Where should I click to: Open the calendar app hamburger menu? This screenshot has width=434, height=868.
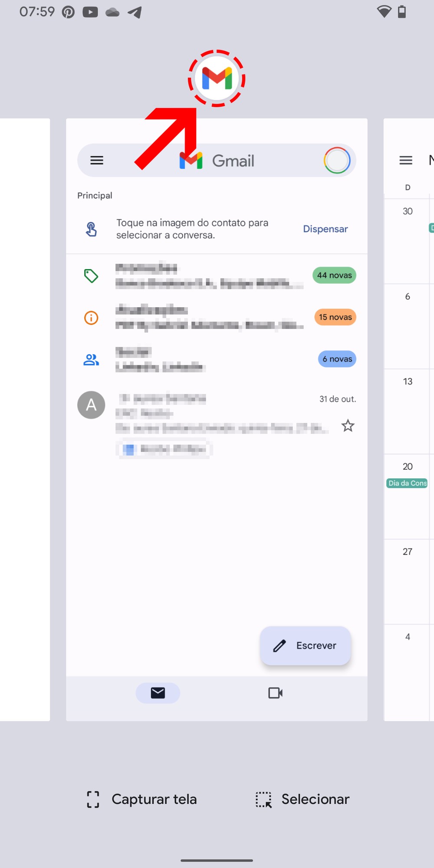click(406, 160)
